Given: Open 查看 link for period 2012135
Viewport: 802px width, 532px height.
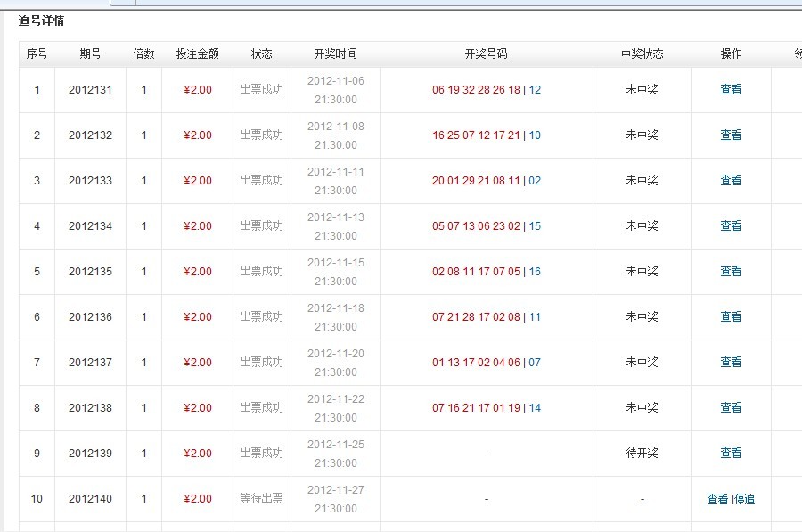Looking at the screenshot, I should pyautogui.click(x=731, y=272).
